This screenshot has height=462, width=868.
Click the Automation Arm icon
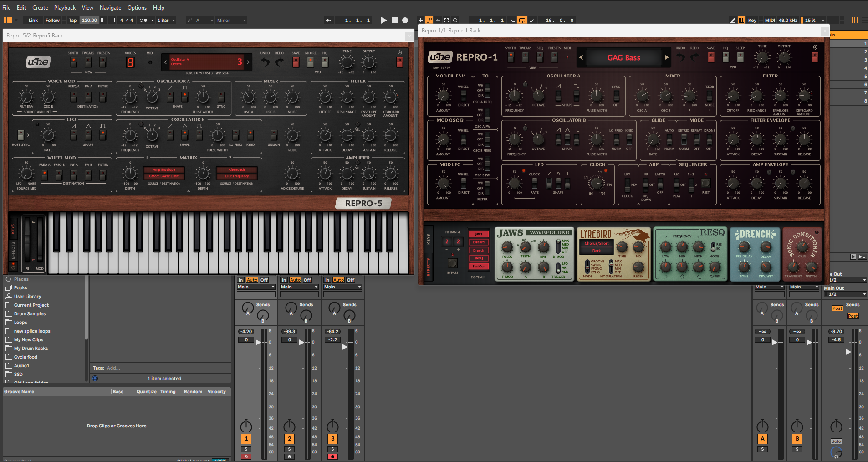[429, 20]
